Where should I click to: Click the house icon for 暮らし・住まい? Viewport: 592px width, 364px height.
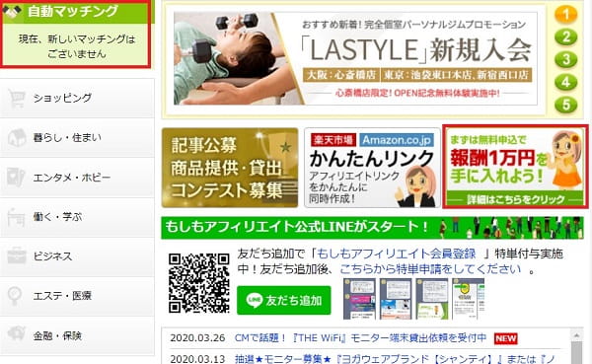point(17,138)
